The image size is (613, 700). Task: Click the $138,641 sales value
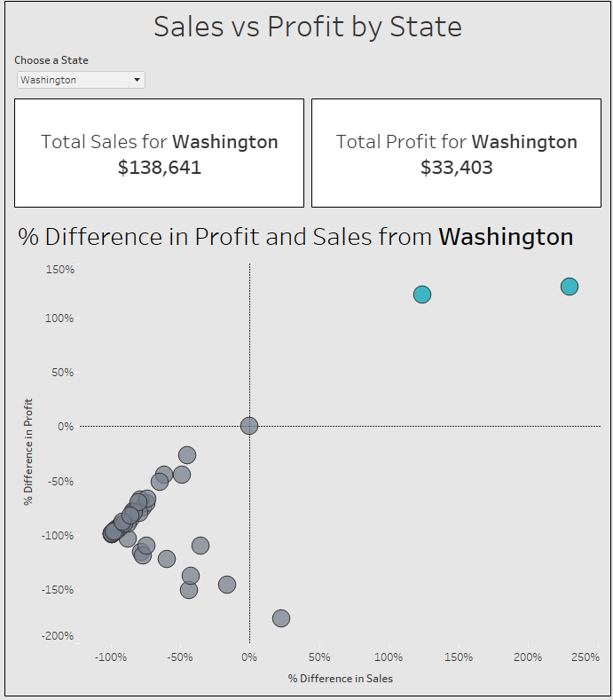click(x=160, y=167)
